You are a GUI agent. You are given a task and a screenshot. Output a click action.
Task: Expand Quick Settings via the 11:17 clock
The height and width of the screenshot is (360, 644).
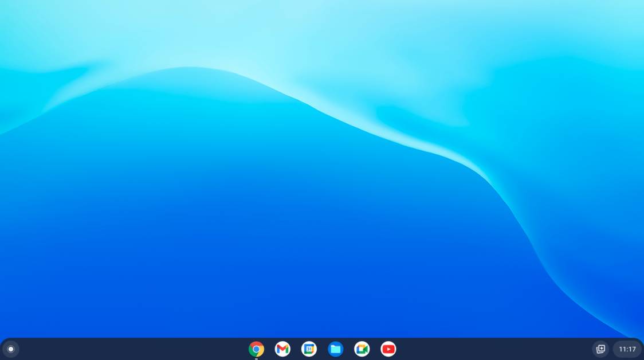point(627,349)
